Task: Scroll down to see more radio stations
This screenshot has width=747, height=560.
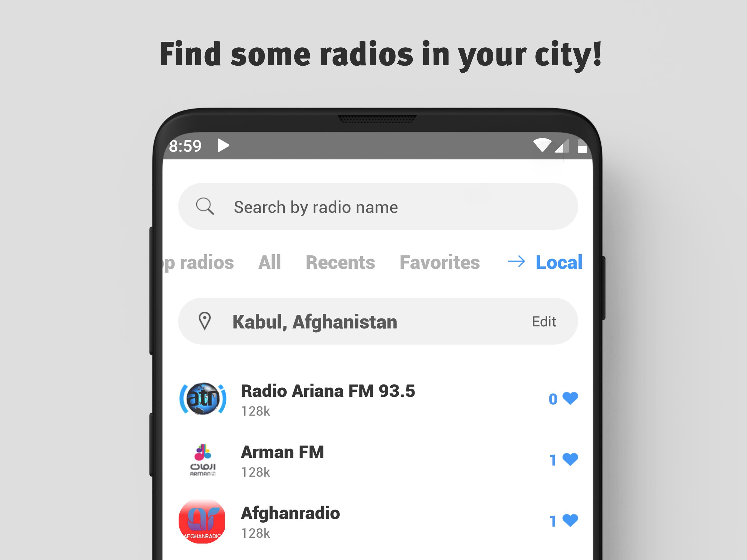Action: point(373,471)
